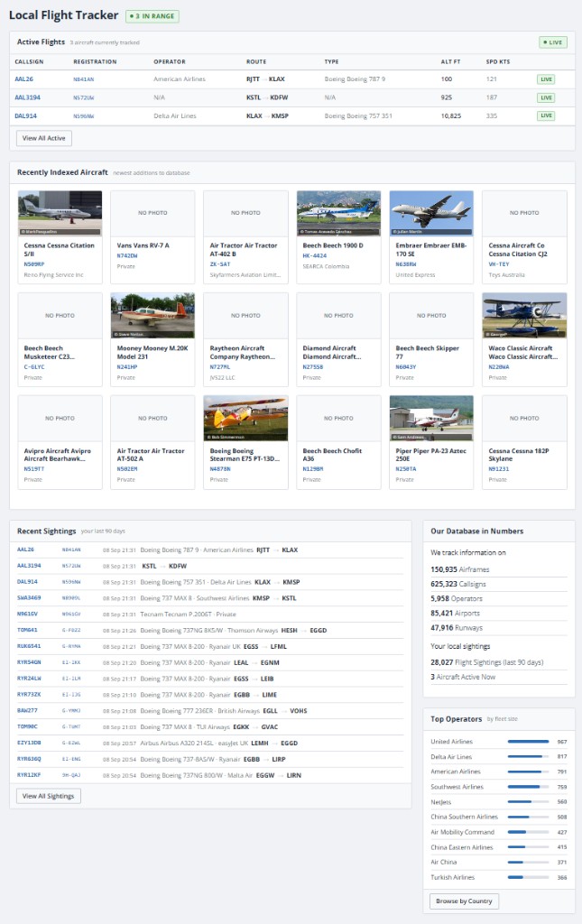
Task: Click registration N841AN in Active Flights table
Action: tap(84, 79)
